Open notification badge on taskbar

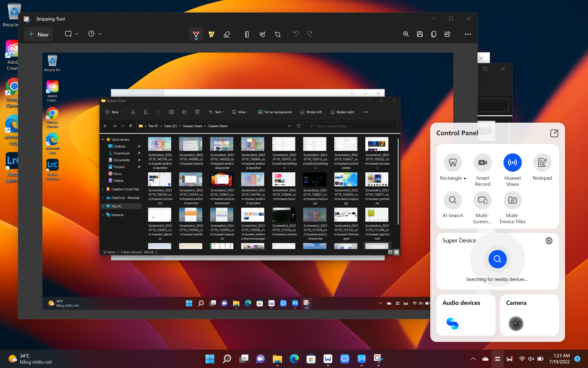[x=577, y=359]
